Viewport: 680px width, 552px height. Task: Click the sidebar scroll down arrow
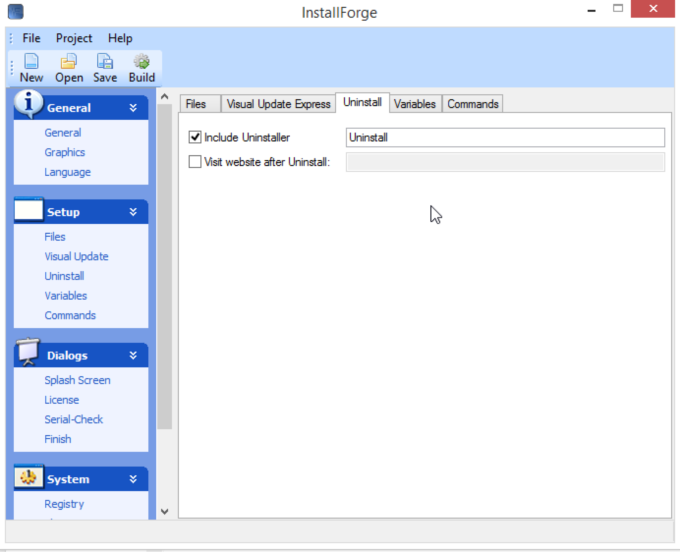point(164,511)
